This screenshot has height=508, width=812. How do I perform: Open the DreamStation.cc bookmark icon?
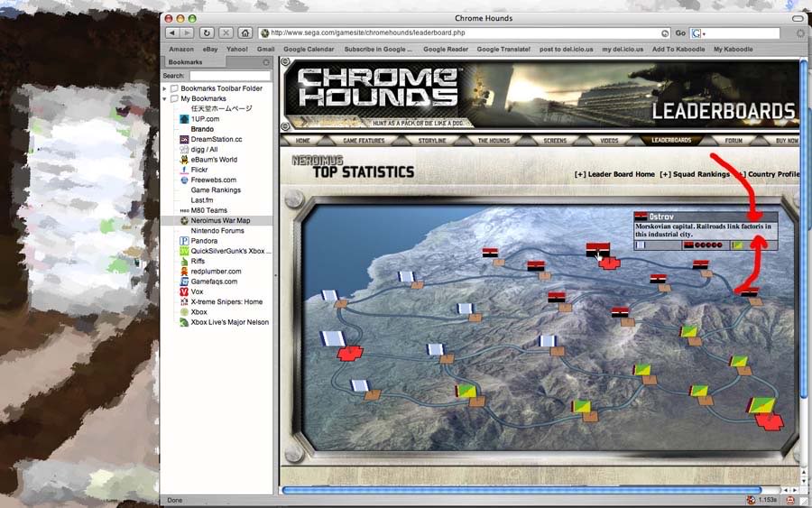click(184, 139)
